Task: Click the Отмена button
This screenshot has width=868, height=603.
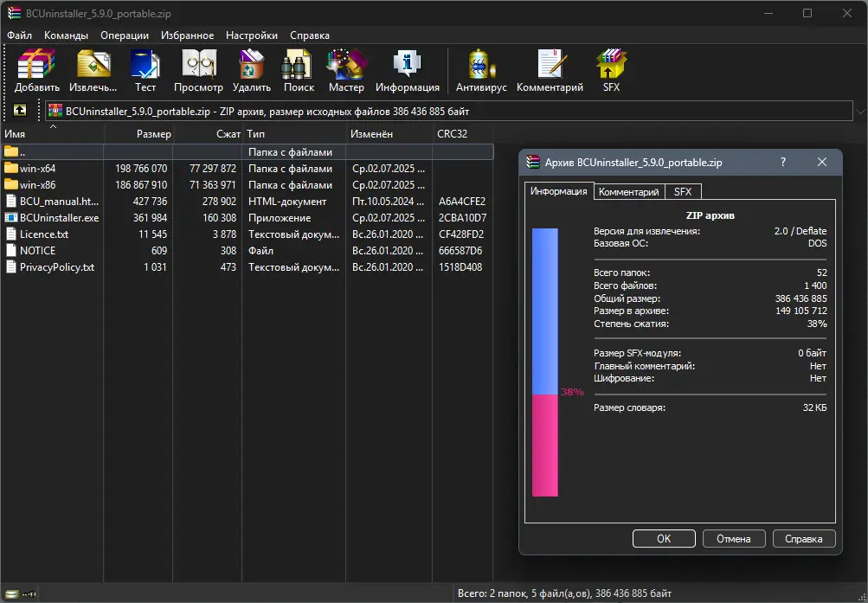Action: click(734, 538)
